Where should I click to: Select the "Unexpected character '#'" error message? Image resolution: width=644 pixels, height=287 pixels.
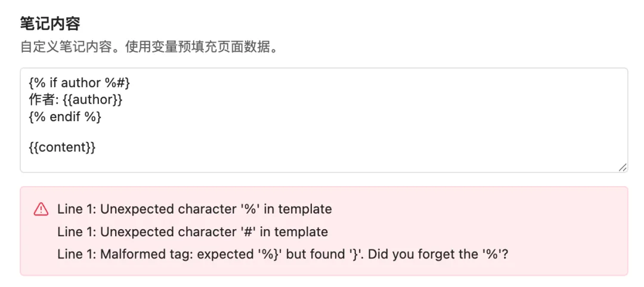193,232
